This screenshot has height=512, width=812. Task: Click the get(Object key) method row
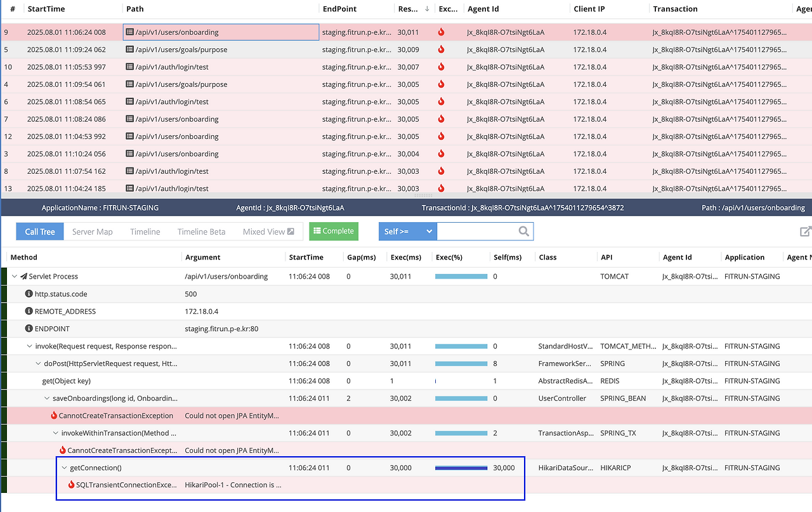click(406, 381)
